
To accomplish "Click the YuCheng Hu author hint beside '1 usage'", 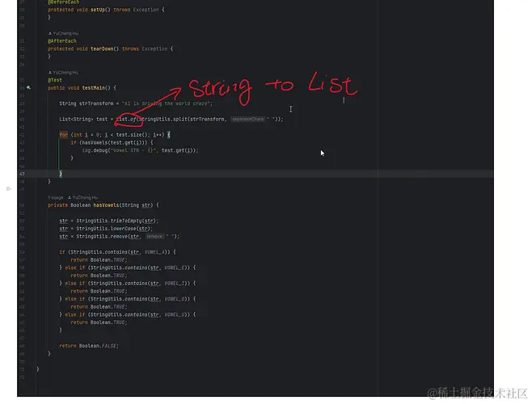I will (82, 197).
